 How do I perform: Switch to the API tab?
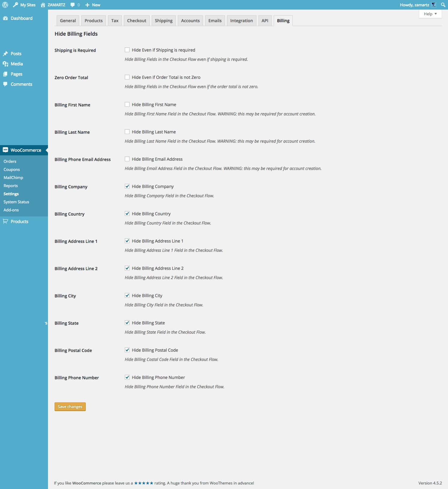(x=265, y=21)
